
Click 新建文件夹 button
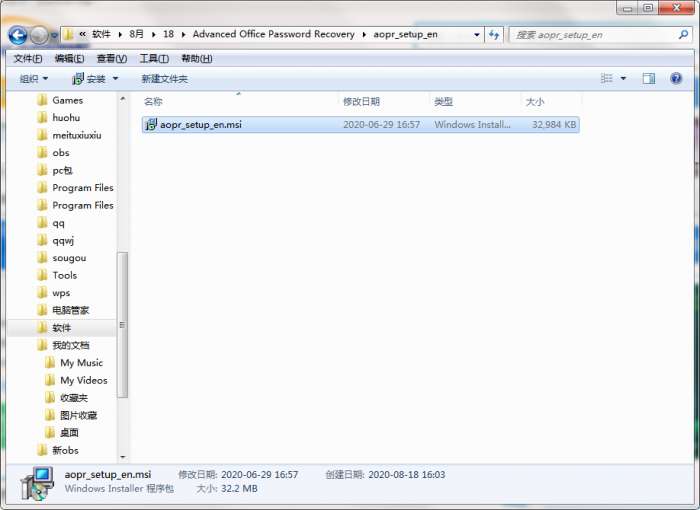click(x=164, y=79)
